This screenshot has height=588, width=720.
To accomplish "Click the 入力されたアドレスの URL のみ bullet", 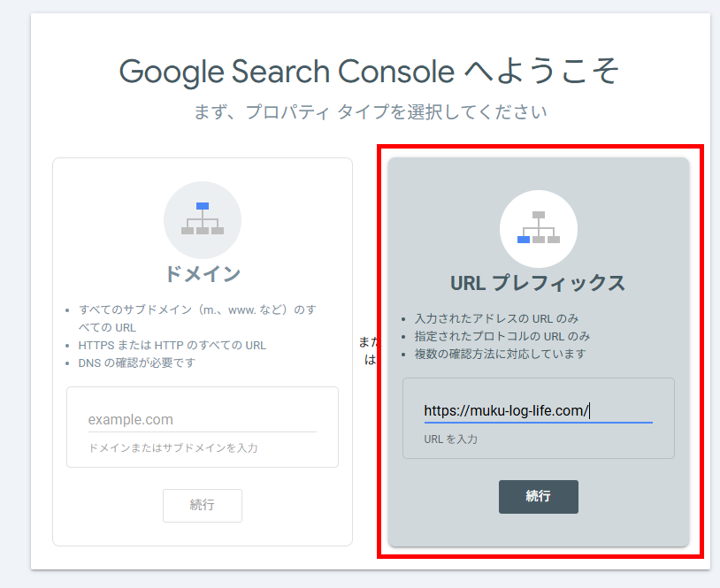I will coord(496,318).
